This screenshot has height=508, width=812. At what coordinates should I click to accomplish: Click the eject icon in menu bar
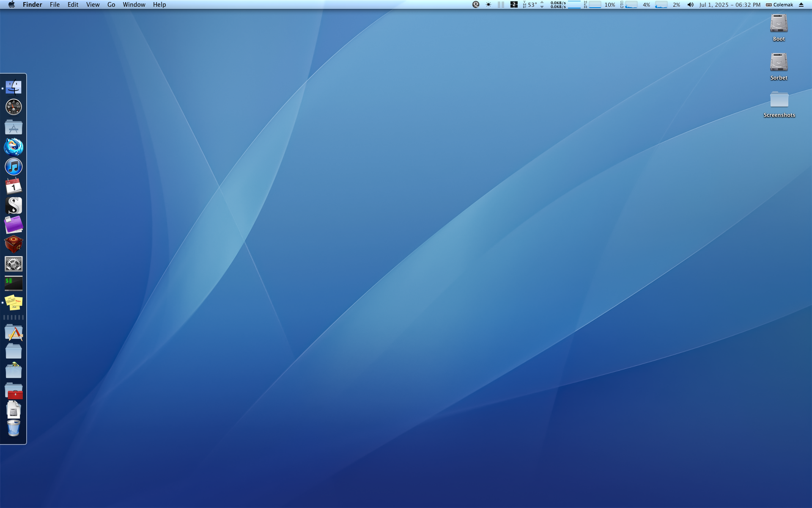tap(801, 5)
